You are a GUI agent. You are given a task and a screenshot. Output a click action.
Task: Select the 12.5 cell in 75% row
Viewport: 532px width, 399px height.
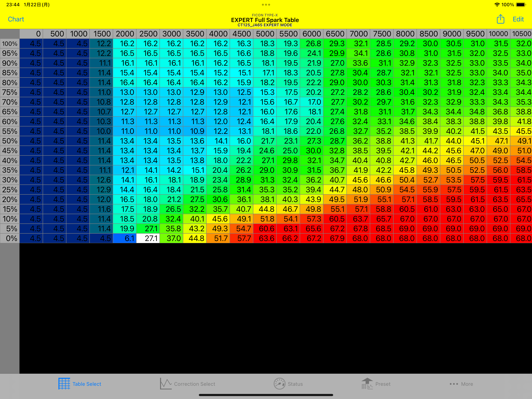pos(242,92)
